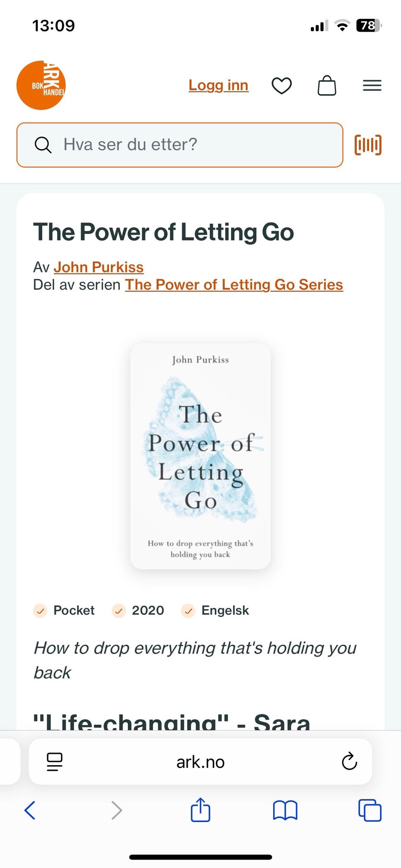Viewport: 401px width, 868px height.
Task: Go back to previous page
Action: click(30, 810)
